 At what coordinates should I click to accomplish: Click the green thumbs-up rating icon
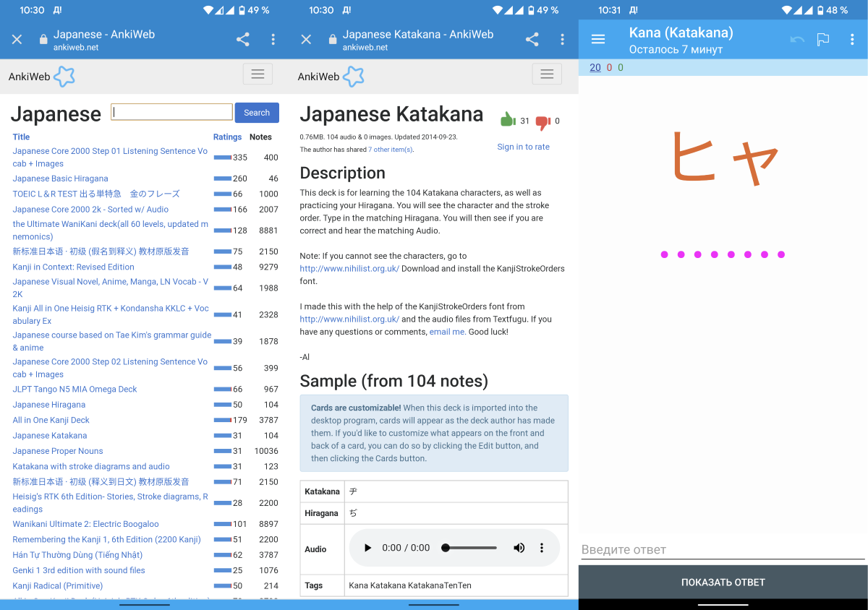[508, 119]
